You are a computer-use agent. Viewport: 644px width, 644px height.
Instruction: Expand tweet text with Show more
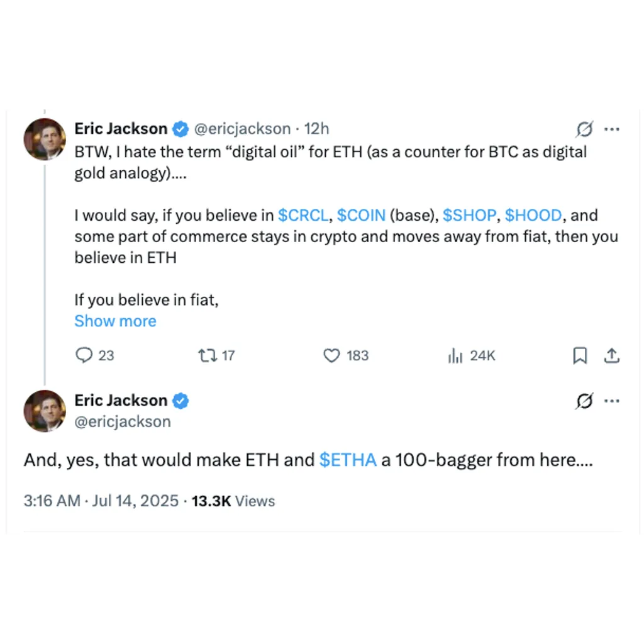point(116,321)
